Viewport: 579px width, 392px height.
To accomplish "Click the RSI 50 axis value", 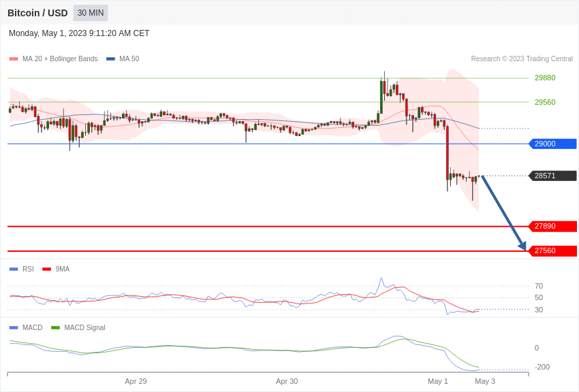I will point(539,297).
